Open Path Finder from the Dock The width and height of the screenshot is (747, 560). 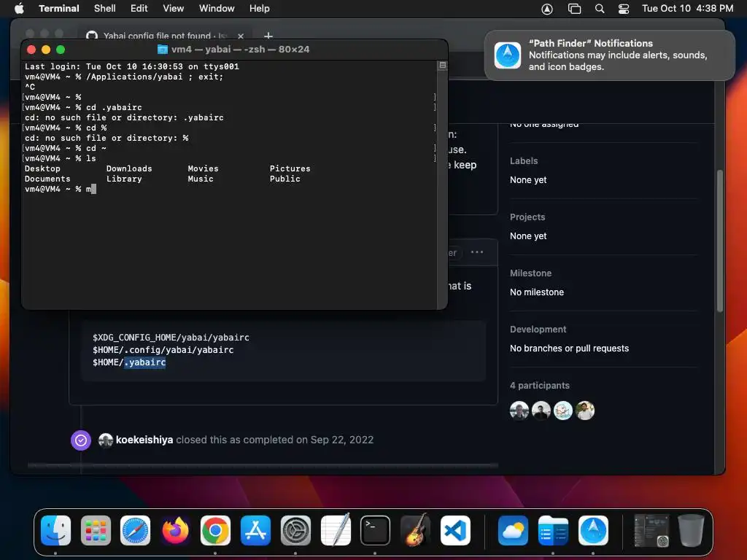[x=593, y=530]
